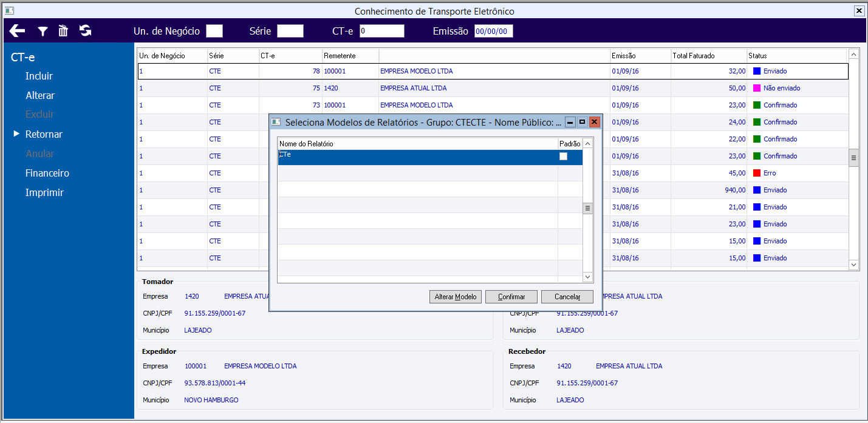Select Alterar in the CT-e sidebar

point(40,95)
